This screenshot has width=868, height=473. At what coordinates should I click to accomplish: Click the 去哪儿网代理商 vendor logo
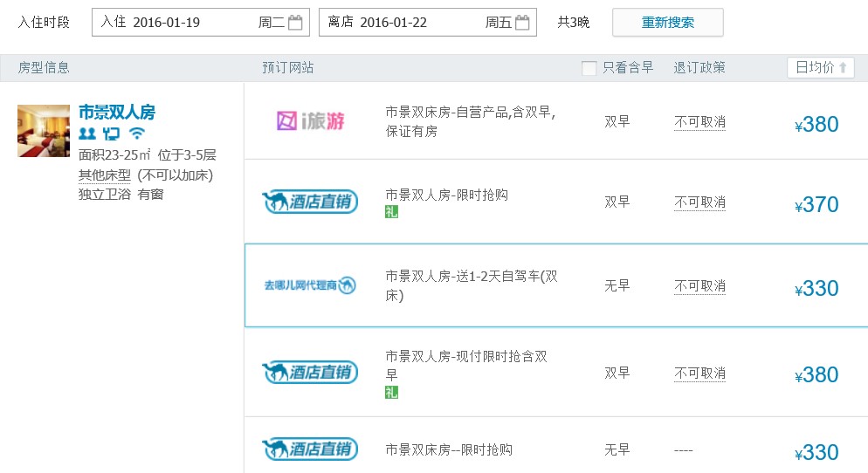pos(310,285)
